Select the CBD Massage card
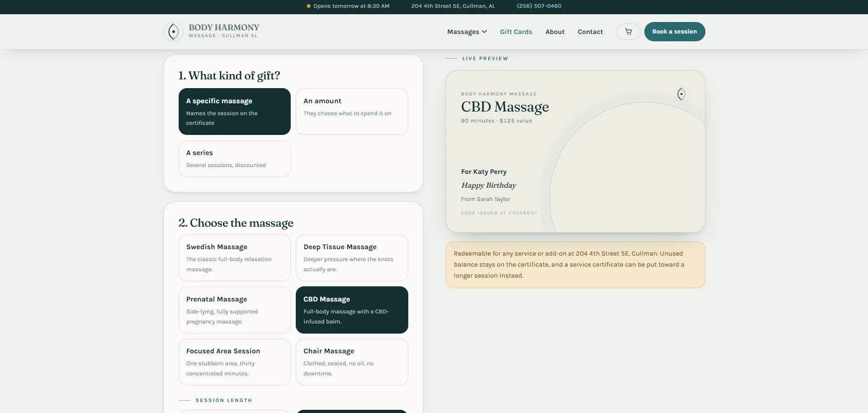The height and width of the screenshot is (413, 868). tap(352, 310)
